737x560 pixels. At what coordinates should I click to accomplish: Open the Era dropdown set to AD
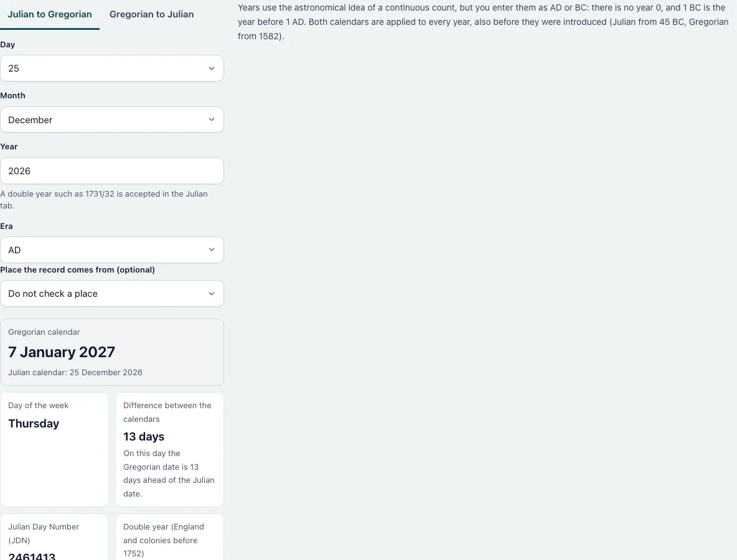(112, 250)
